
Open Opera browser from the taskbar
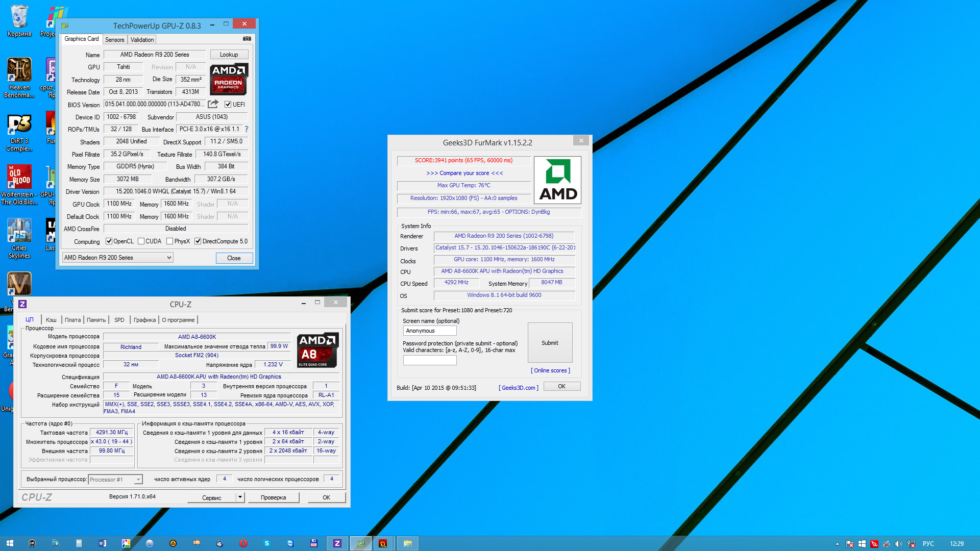pyautogui.click(x=243, y=543)
